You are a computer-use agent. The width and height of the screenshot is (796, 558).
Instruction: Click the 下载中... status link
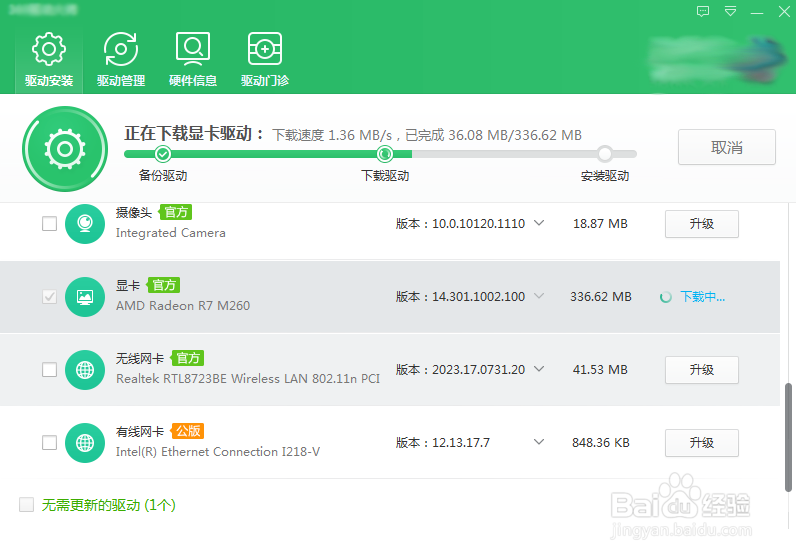tap(703, 297)
